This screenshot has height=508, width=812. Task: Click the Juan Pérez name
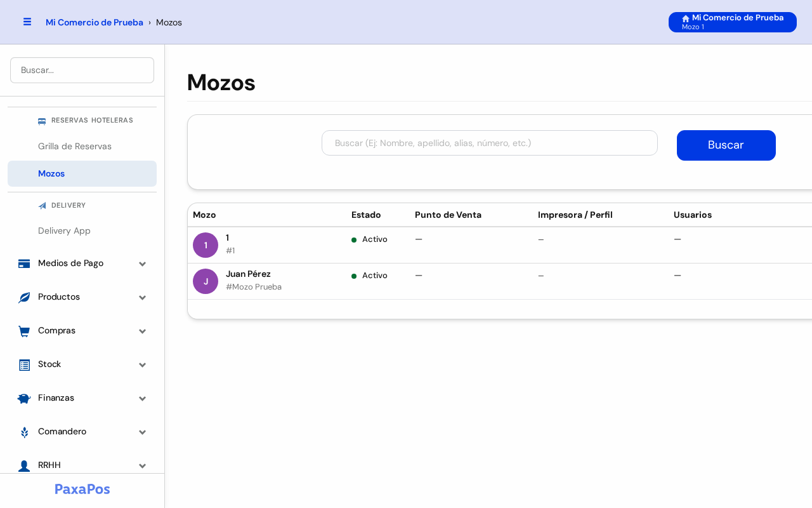(248, 274)
